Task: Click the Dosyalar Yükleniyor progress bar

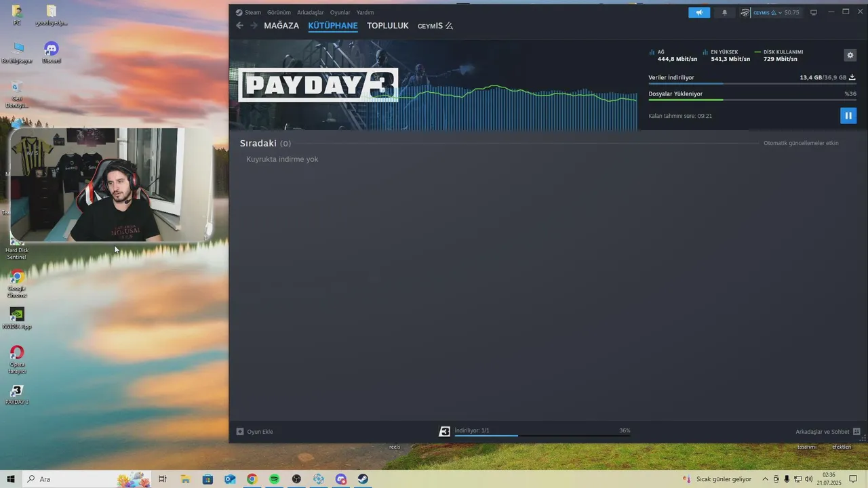Action: (752, 100)
